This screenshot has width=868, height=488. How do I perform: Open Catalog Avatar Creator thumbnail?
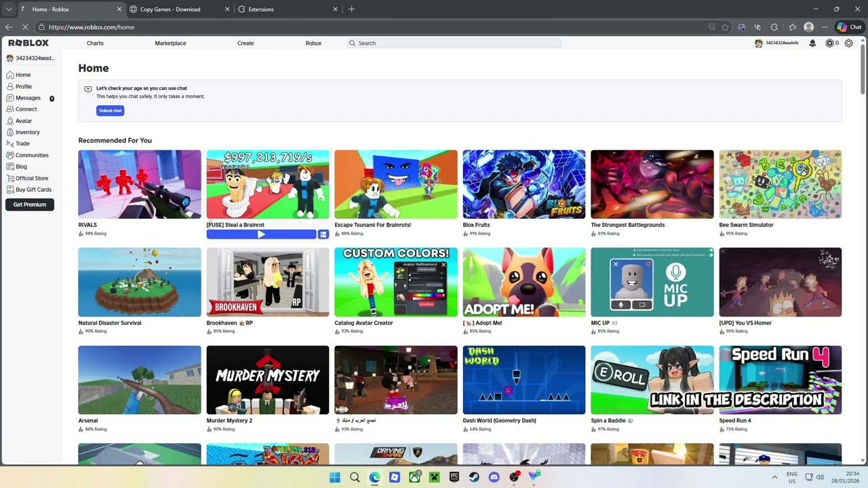[396, 282]
